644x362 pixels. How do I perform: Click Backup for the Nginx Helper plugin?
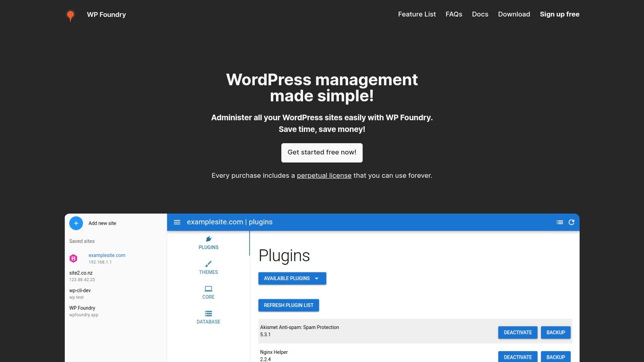tap(555, 357)
